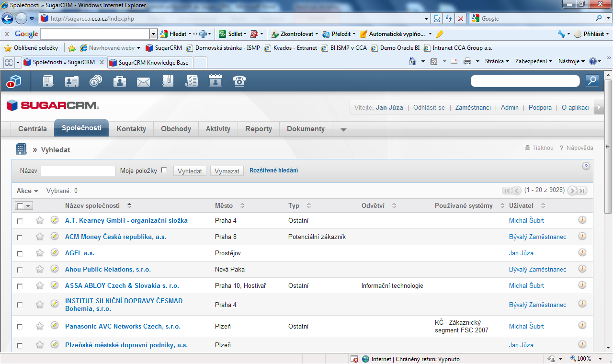Click the Vyhledat search button
Viewport: 613px width, 364px height.
pos(190,171)
